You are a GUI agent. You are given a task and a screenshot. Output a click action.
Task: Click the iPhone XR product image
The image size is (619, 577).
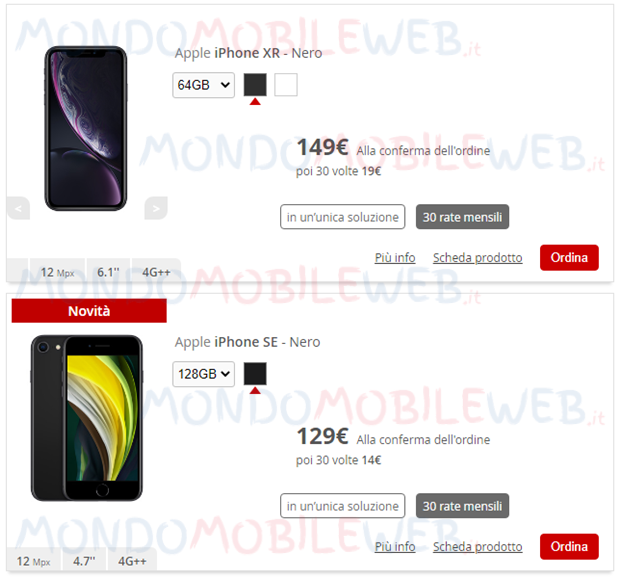[x=86, y=128]
